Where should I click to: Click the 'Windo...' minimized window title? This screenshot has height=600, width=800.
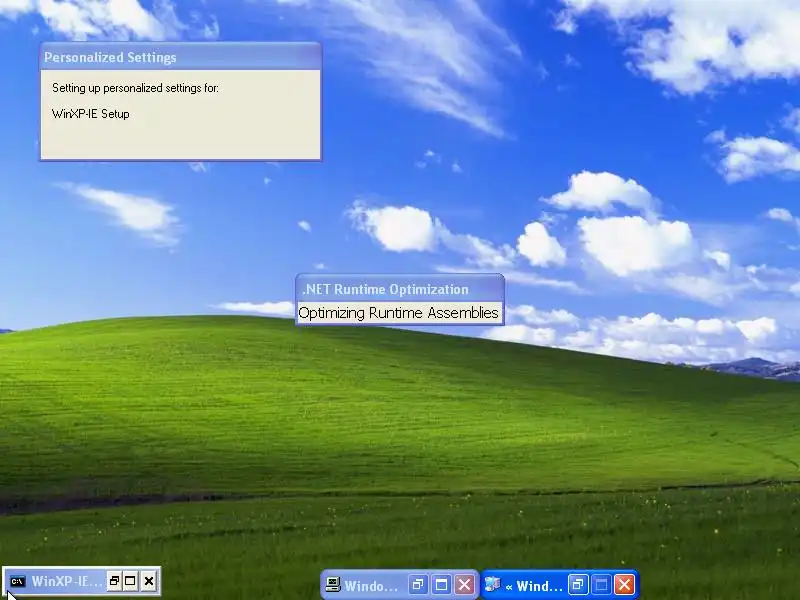point(371,586)
